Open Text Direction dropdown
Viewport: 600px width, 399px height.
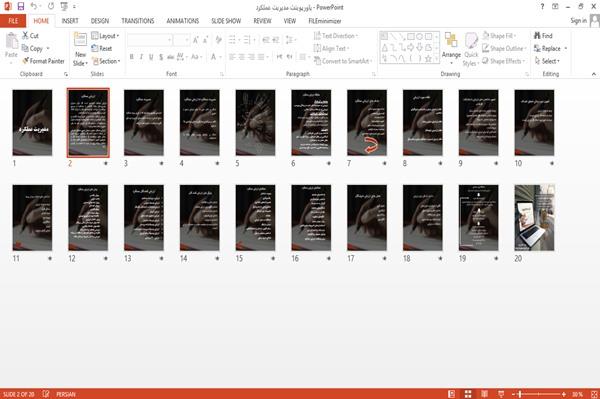click(x=336, y=36)
